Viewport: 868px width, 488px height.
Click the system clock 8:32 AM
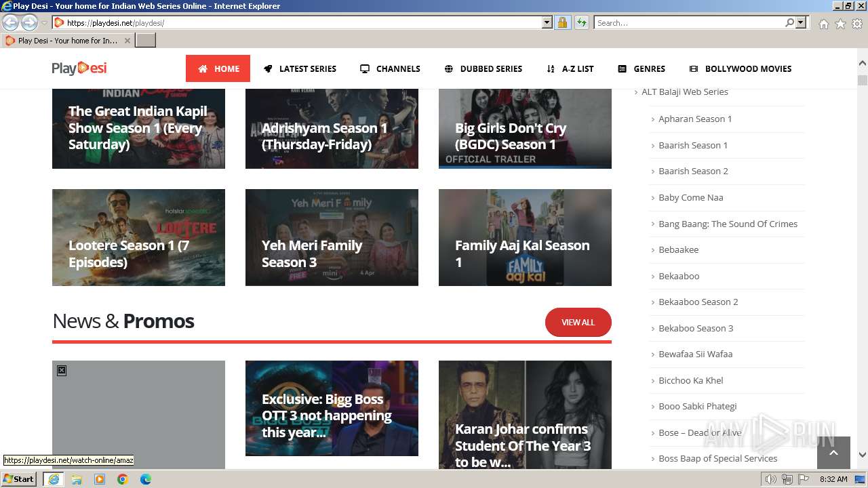(833, 479)
